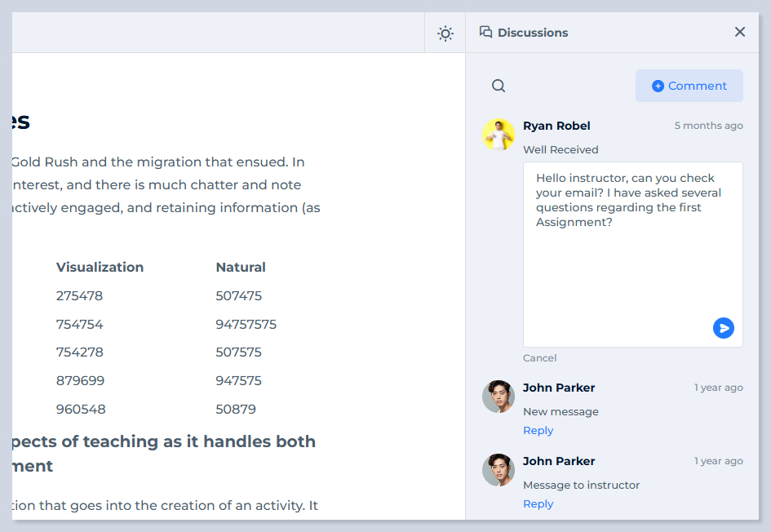Select the Ryan Robel author name
Viewport: 771px width, 532px height.
(556, 126)
